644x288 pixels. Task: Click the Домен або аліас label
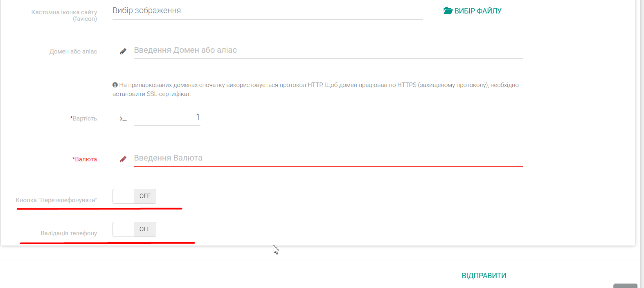pos(73,51)
